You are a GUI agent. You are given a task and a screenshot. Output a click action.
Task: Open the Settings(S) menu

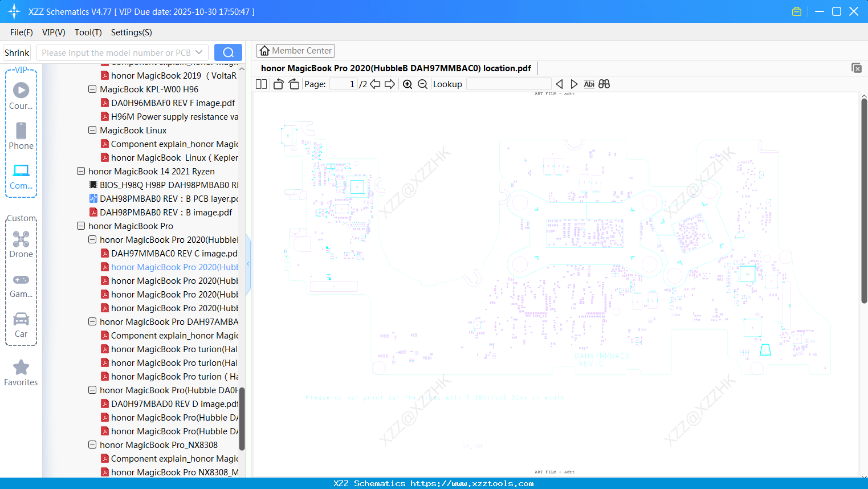pos(132,32)
